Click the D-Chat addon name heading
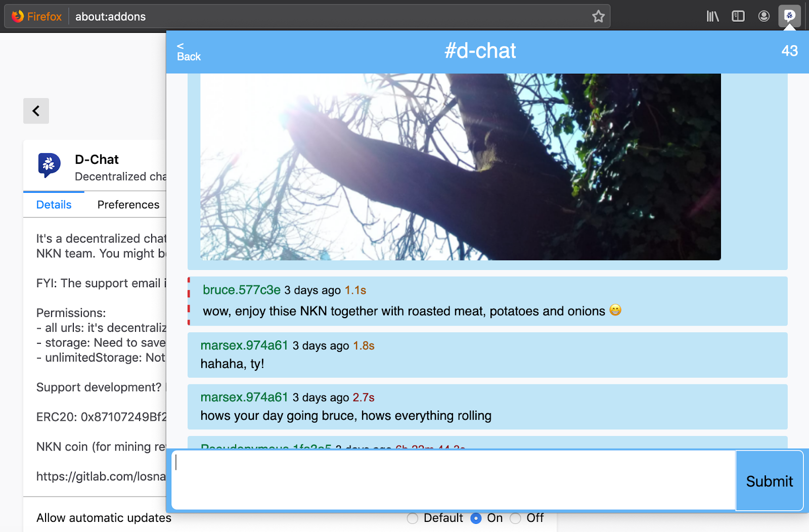The height and width of the screenshot is (532, 809). click(97, 159)
